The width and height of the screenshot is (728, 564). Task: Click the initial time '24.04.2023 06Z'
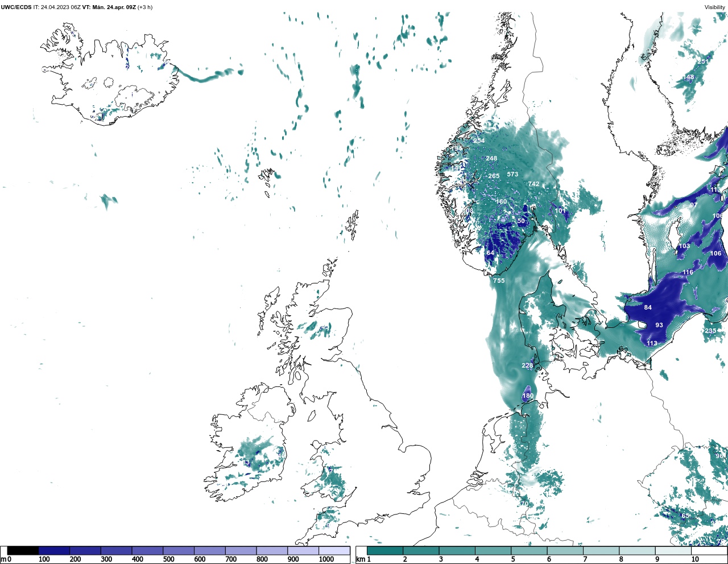coord(60,7)
